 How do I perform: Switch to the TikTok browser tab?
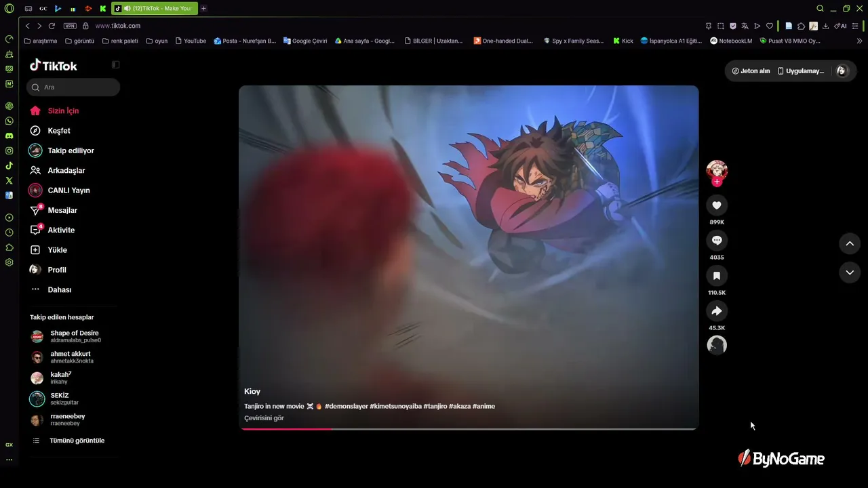(154, 8)
